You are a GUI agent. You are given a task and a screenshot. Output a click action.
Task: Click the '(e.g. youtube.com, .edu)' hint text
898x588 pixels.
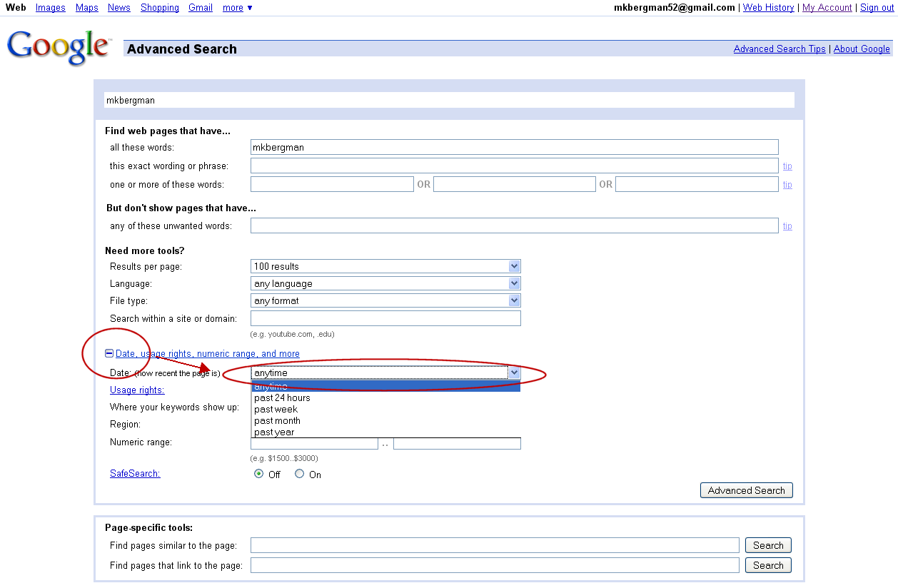pos(292,334)
